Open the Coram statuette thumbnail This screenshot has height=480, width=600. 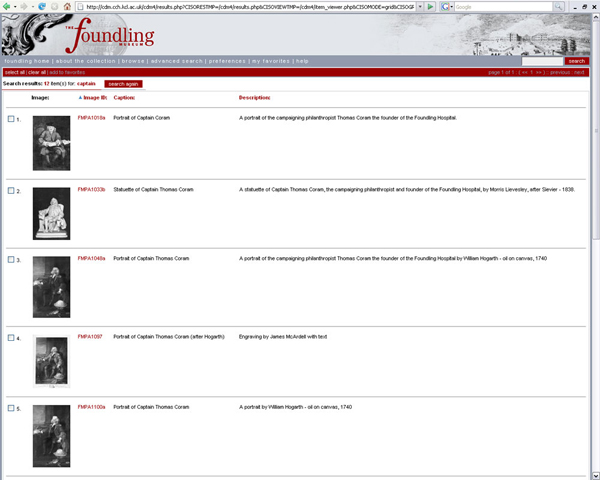coord(51,213)
